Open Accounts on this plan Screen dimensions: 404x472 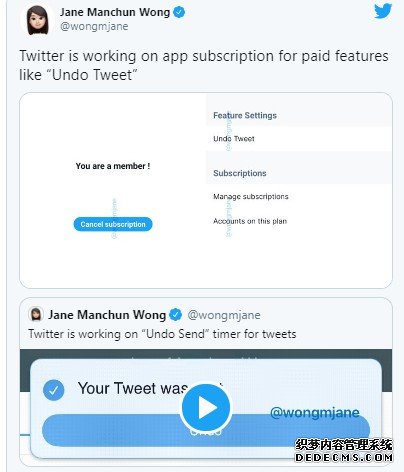pos(250,221)
